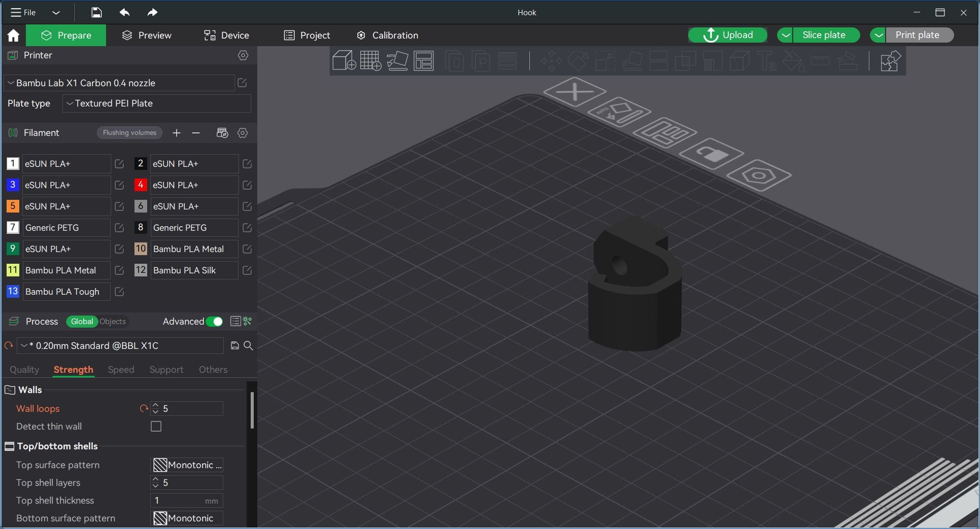980x529 pixels.
Task: Click the Arrange all objects icon
Action: point(424,60)
